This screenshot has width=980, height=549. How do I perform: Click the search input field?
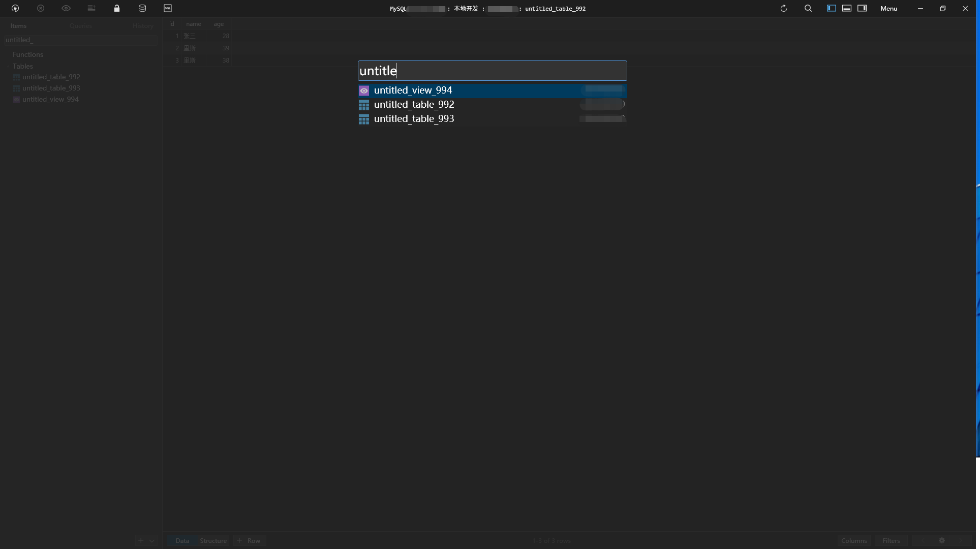(x=492, y=71)
